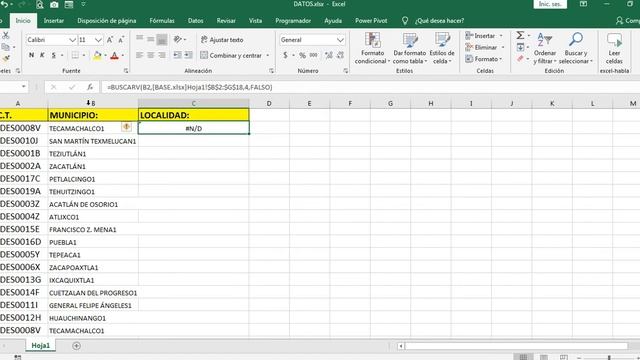The height and width of the screenshot is (360, 640).
Task: Align text right
Action: tap(162, 55)
